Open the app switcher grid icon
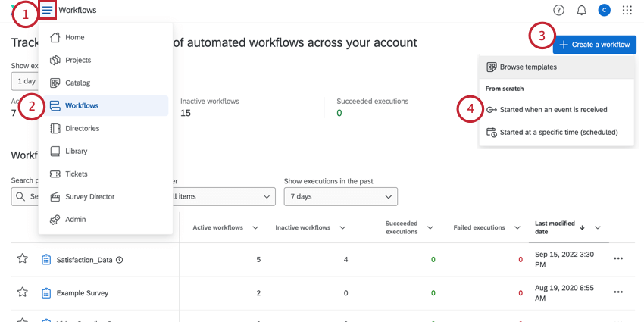 (627, 11)
